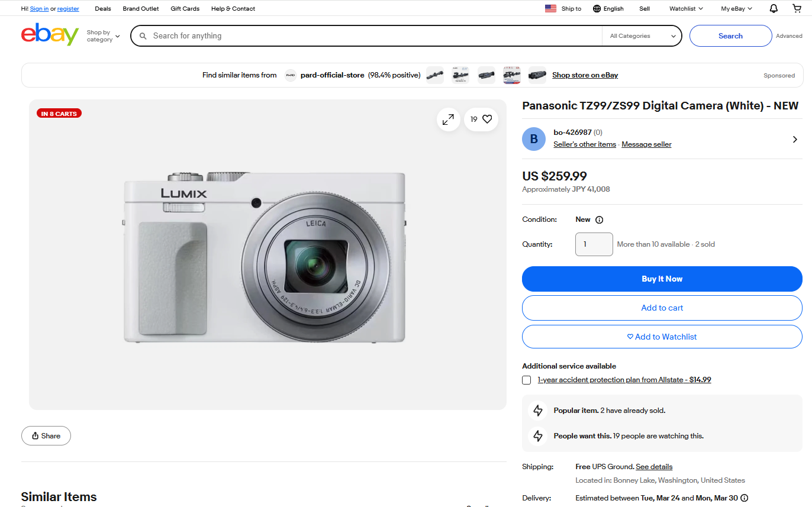Click the eBay logo

pyautogui.click(x=50, y=35)
